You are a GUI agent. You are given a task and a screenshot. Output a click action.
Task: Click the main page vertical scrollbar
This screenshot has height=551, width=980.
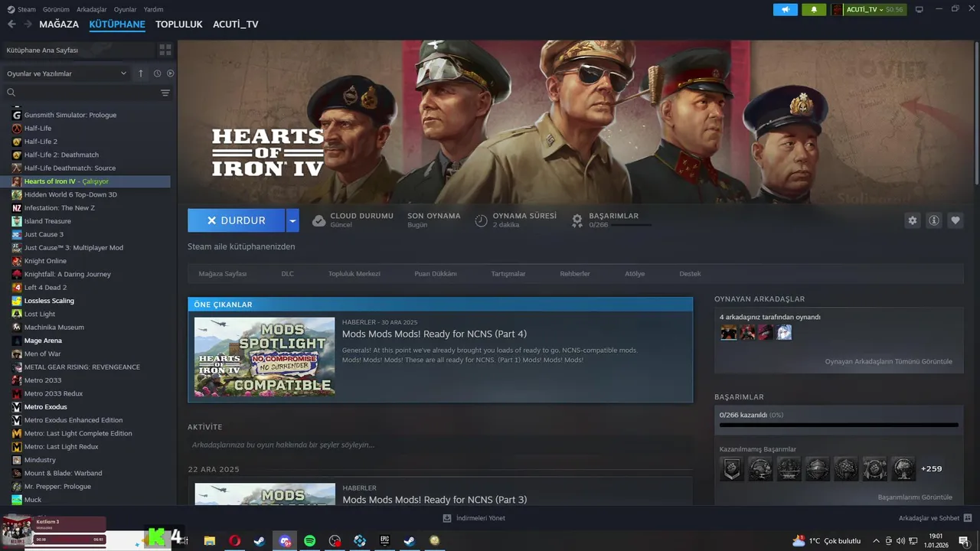point(976,112)
